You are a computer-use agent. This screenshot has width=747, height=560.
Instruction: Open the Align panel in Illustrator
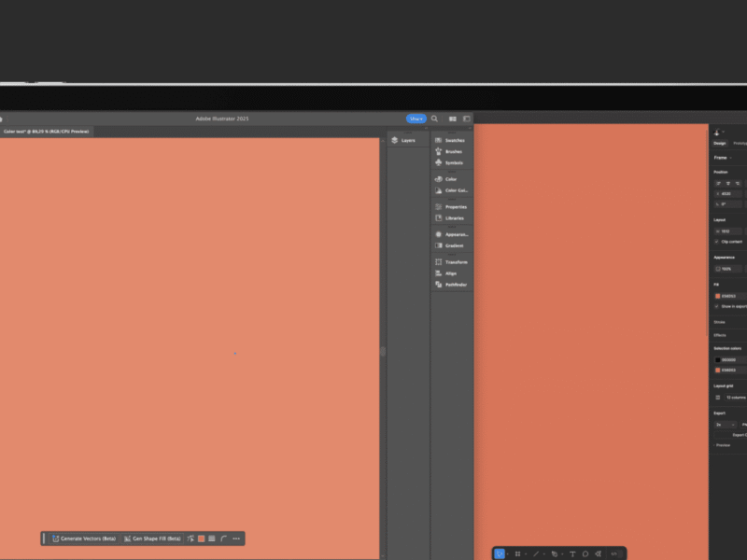[446, 273]
